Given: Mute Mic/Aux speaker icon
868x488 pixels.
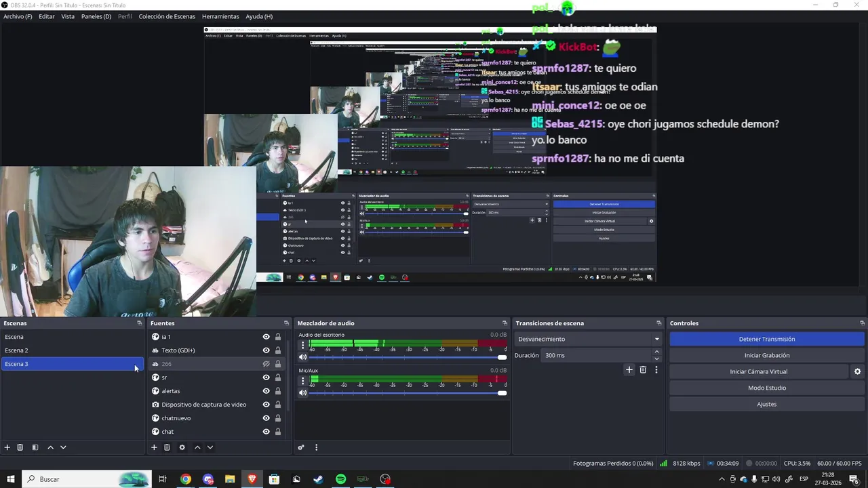Looking at the screenshot, I should point(303,392).
